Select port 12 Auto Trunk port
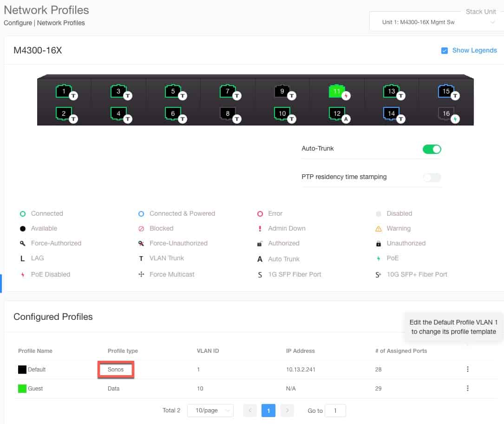Image resolution: width=504 pixels, height=424 pixels. pos(337,113)
